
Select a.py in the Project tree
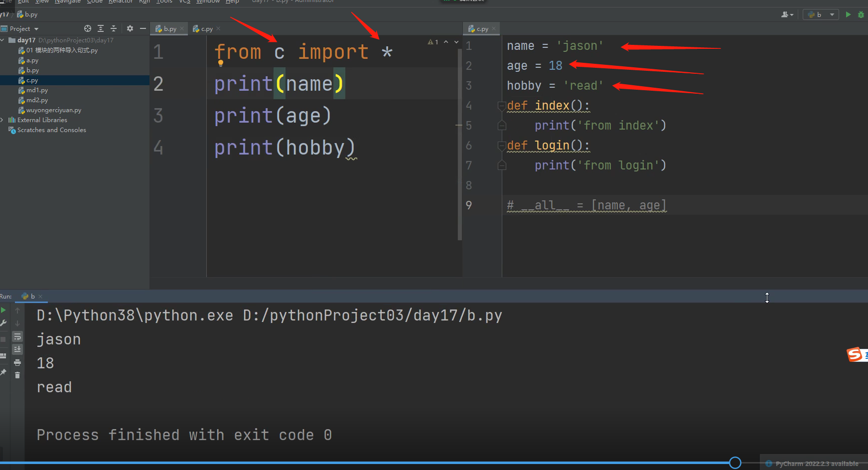click(x=32, y=60)
